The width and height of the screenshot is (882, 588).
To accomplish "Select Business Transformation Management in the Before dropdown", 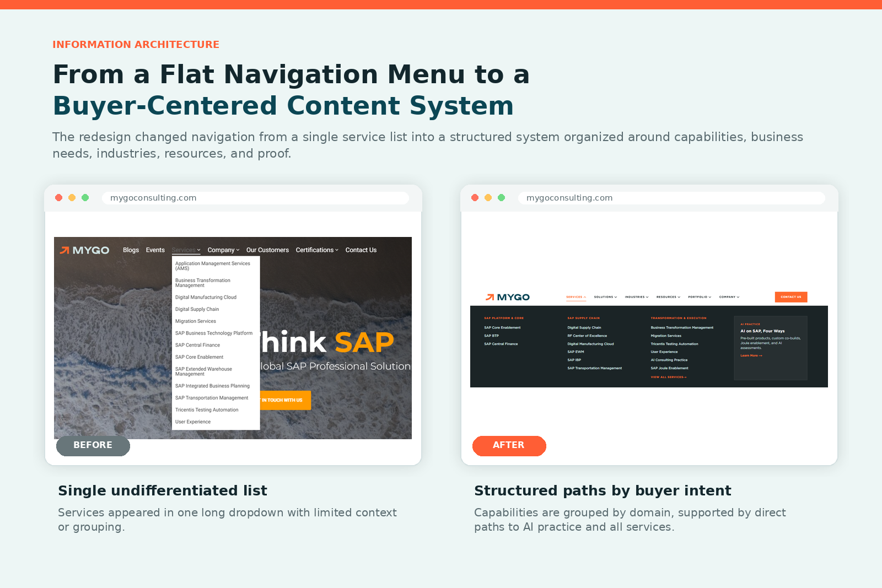I will click(203, 283).
